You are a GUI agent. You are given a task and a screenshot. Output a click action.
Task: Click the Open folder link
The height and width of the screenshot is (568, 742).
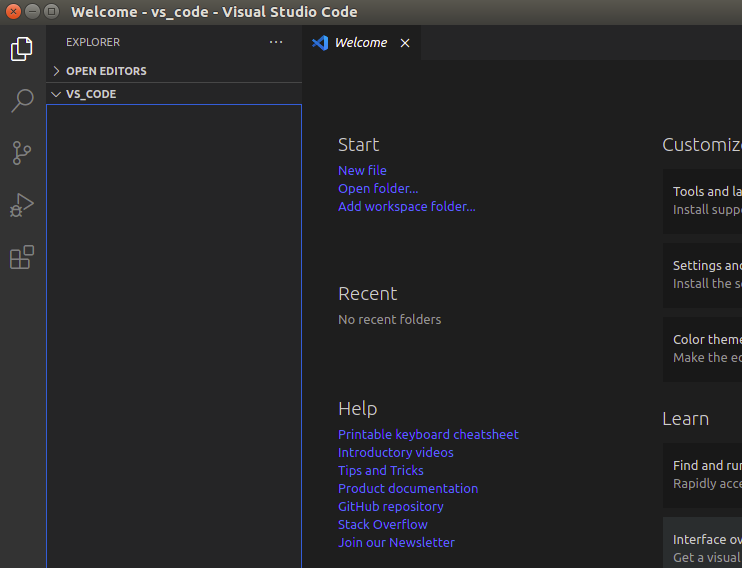[378, 189]
